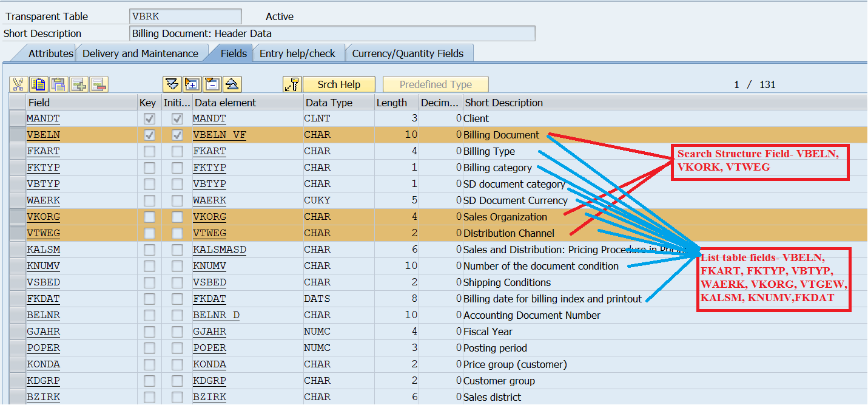The width and height of the screenshot is (868, 405).
Task: Open the VBELN_VF data element link
Action: click(x=219, y=135)
